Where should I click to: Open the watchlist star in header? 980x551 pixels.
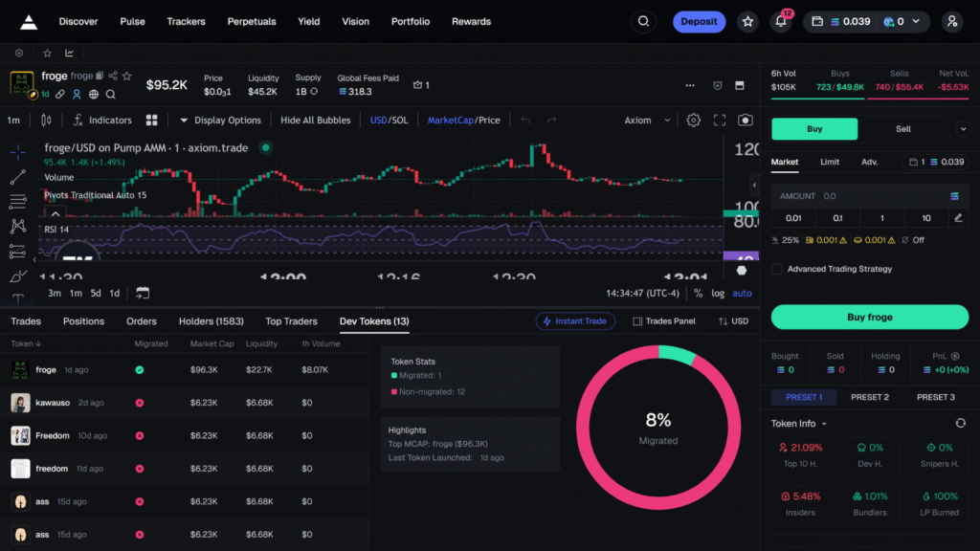pos(747,22)
